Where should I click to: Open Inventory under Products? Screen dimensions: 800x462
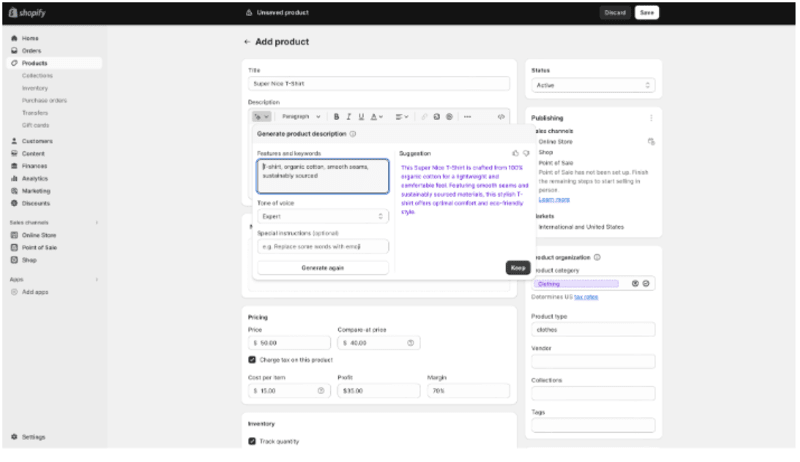click(35, 88)
